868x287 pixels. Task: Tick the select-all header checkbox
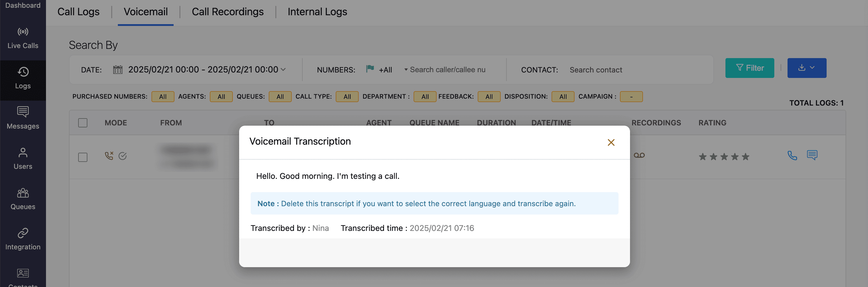83,123
